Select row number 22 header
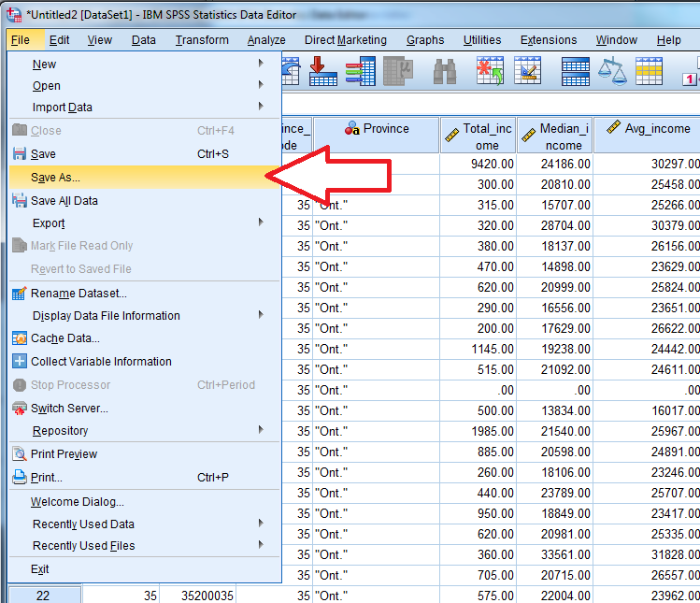This screenshot has width=700, height=603. [x=43, y=596]
